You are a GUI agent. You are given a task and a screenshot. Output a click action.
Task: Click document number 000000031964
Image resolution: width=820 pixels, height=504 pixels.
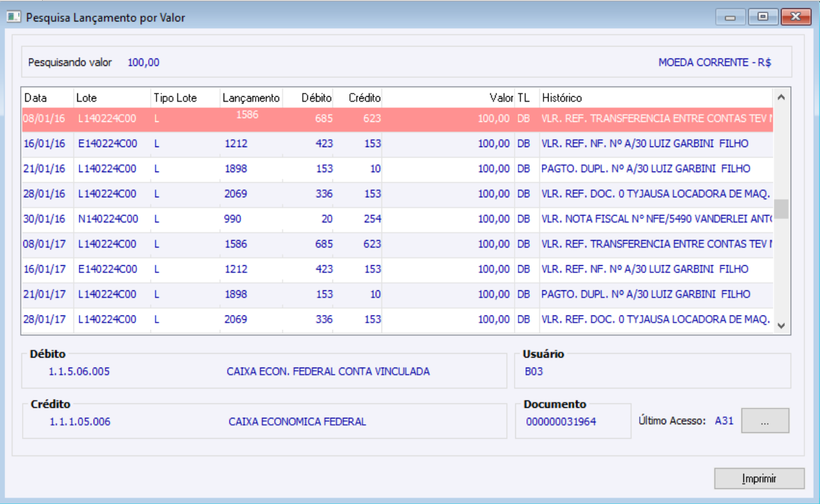tap(561, 422)
